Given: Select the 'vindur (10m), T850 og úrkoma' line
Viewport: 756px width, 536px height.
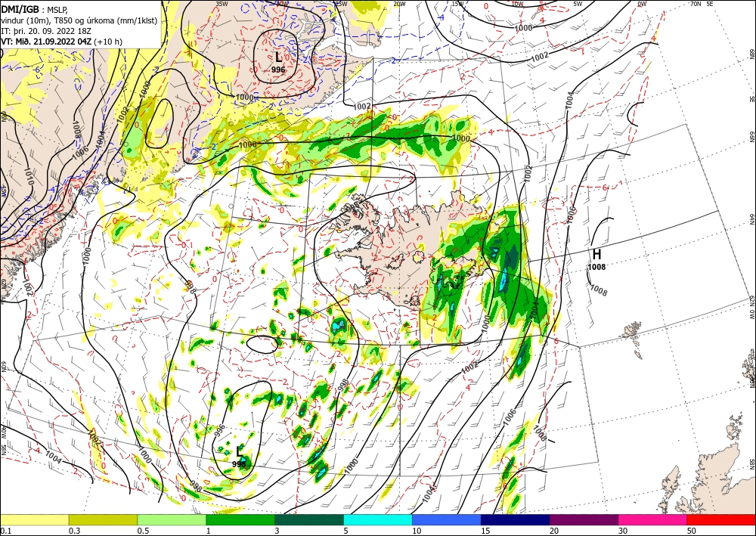Looking at the screenshot, I should click(x=79, y=20).
